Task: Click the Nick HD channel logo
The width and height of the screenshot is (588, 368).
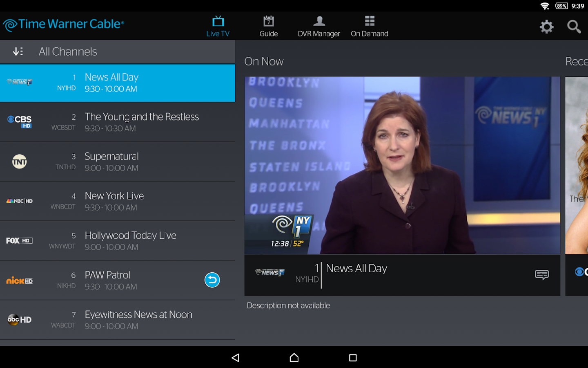Action: [x=19, y=280]
